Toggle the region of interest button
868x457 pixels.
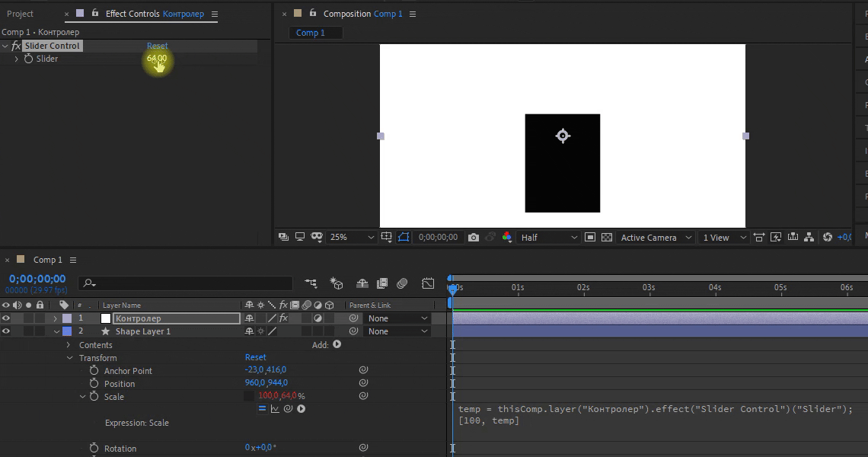click(590, 237)
